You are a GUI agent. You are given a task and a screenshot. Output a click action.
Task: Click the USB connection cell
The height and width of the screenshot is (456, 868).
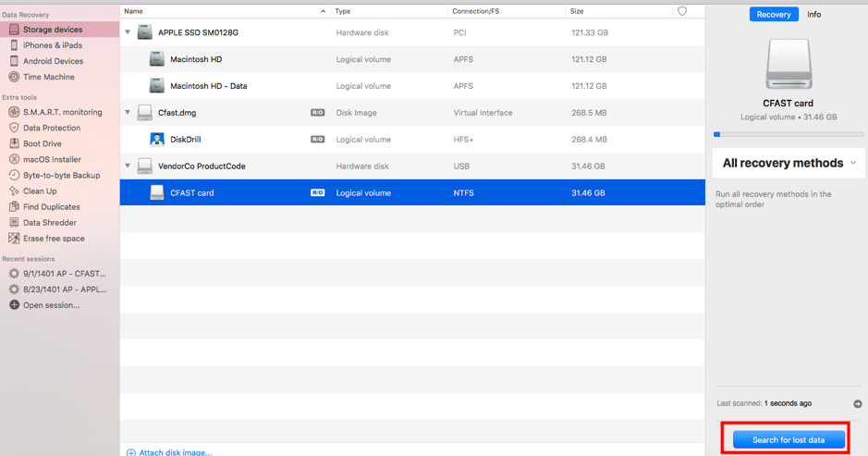[461, 166]
